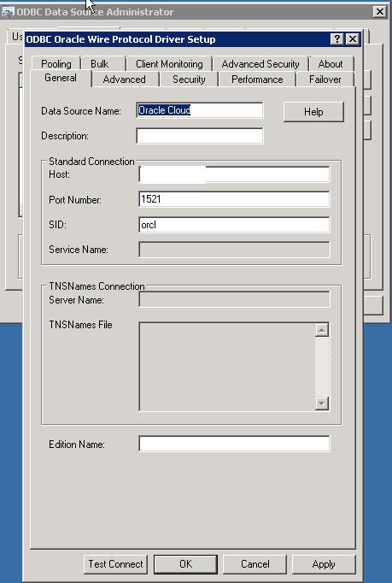Click the TNSNames File scroll down arrow
Screen dimensions: 392x583
(x=322, y=403)
